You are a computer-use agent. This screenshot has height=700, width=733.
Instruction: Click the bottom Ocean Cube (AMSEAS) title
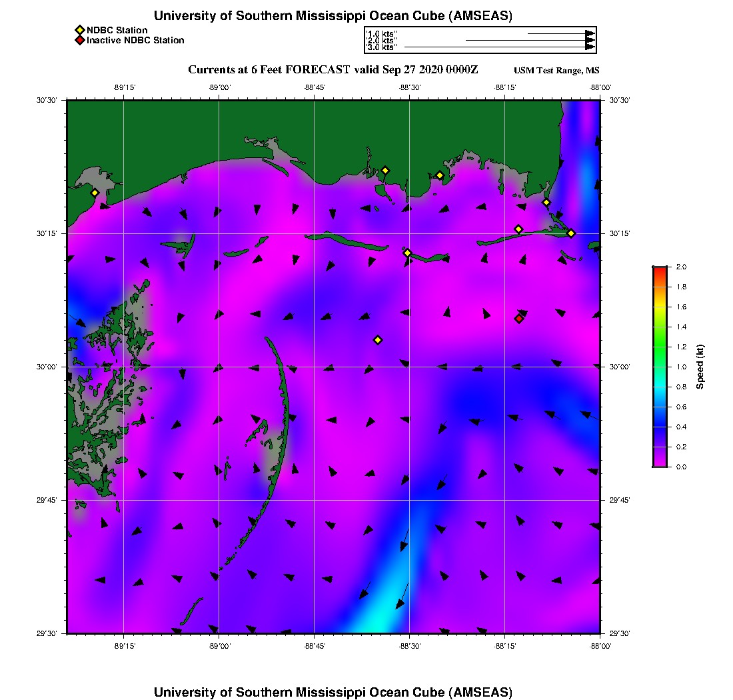pos(333,691)
